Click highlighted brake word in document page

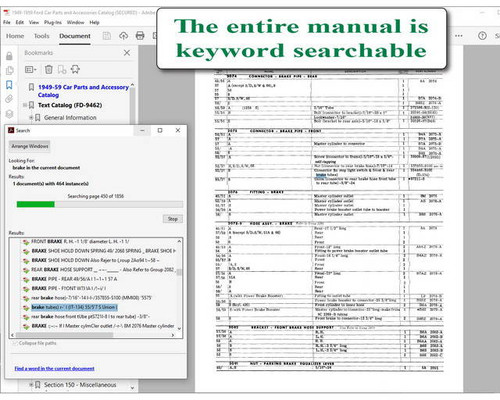tap(321, 175)
